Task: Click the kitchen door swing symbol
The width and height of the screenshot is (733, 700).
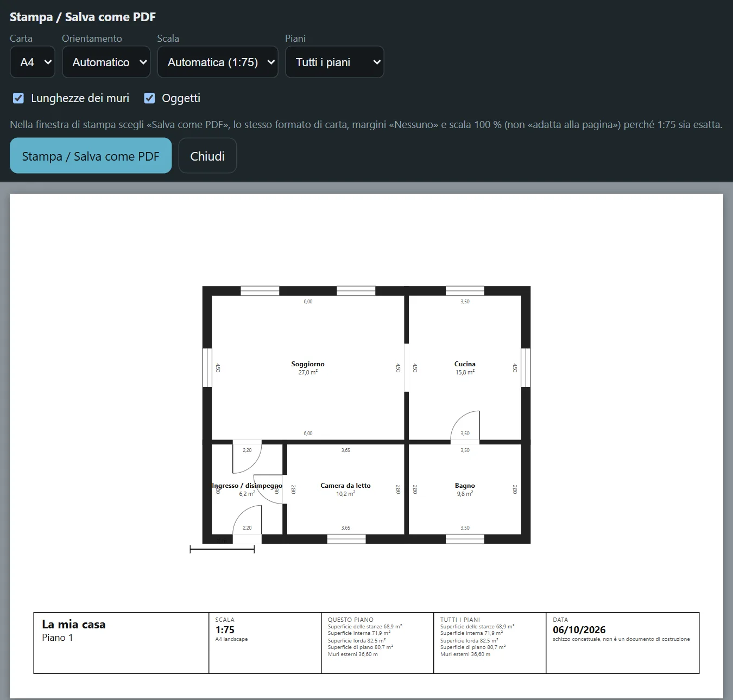Action: point(465,426)
